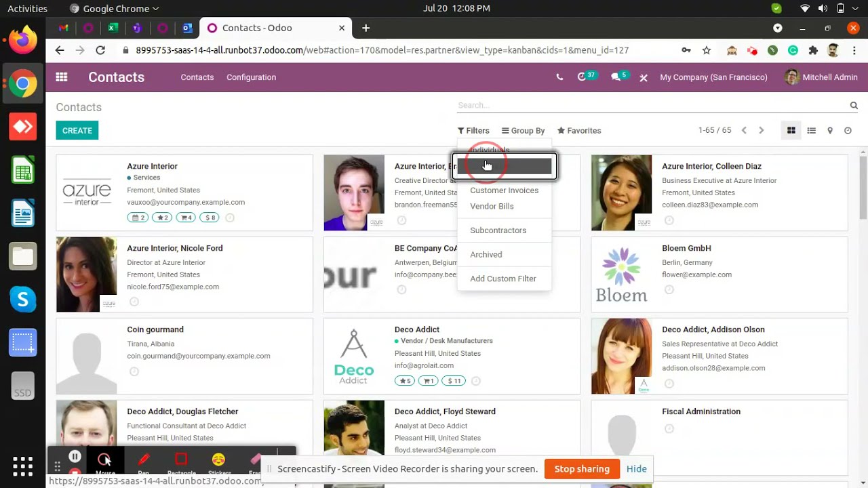Close the Contacts - Odoo tab
Image resolution: width=868 pixels, height=488 pixels.
tap(342, 28)
